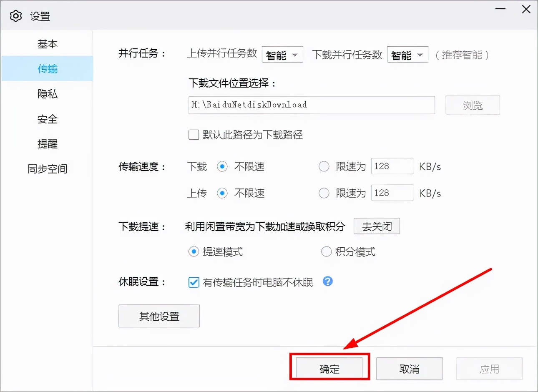
Task: Select 限速为 for upload speed
Action: [x=324, y=193]
